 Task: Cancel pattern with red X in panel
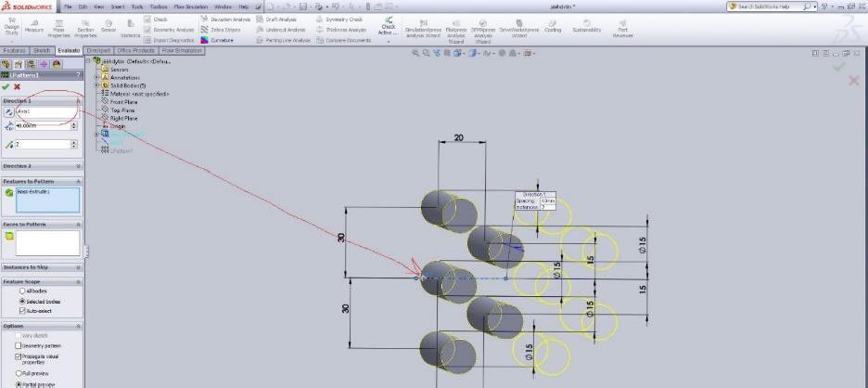[x=18, y=86]
